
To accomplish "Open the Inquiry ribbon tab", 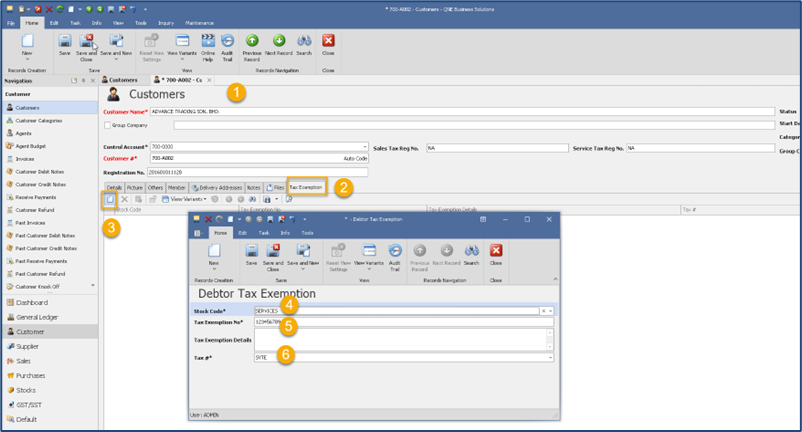I will click(x=166, y=20).
